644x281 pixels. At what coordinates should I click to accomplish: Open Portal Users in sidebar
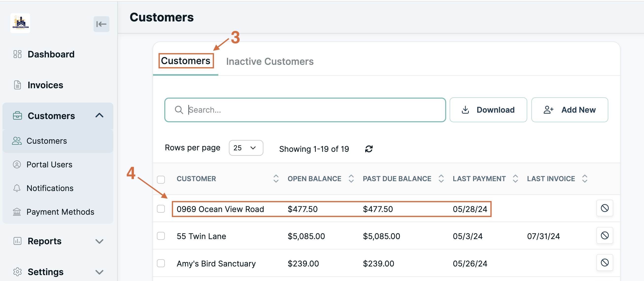tap(49, 165)
